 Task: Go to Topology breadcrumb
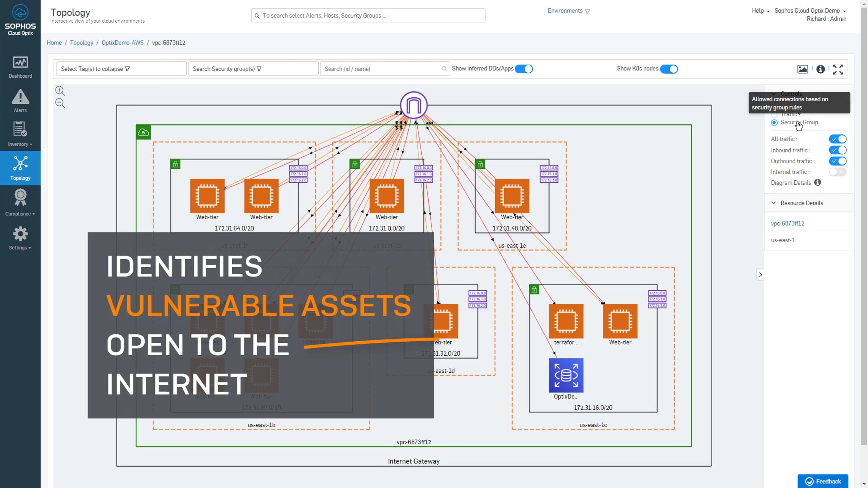[x=81, y=43]
